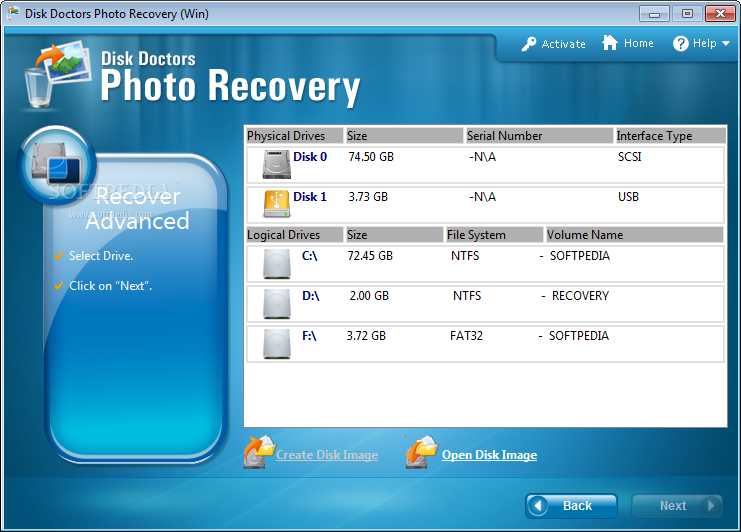Click -N\A serial number of Disk 1
741x532 pixels.
click(x=482, y=197)
